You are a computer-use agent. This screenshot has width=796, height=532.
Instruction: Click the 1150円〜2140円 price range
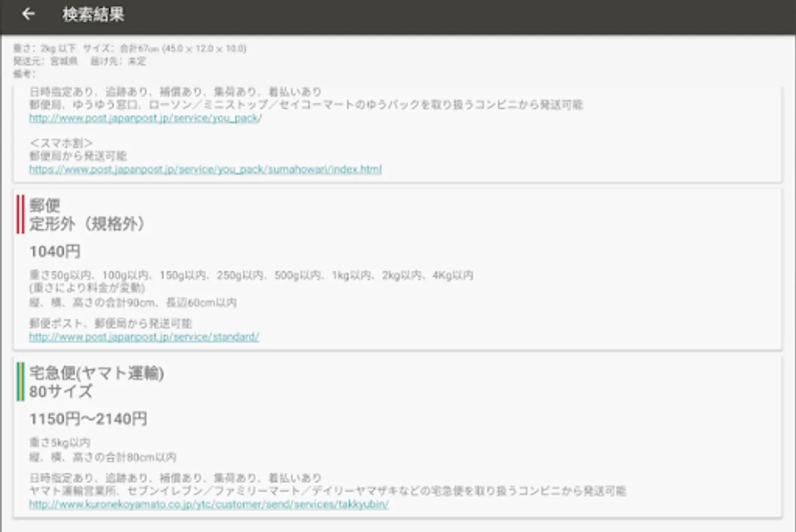pos(88,419)
